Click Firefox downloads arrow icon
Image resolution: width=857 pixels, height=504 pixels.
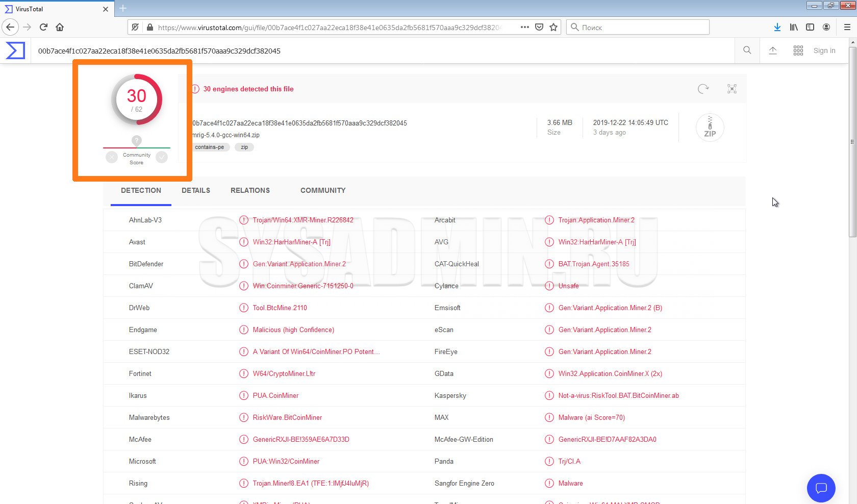click(777, 27)
